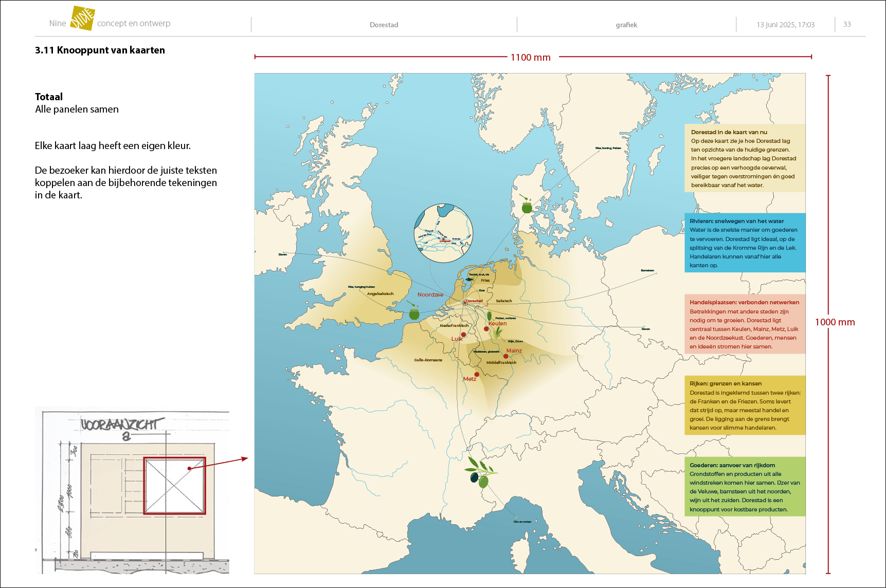Click the green 'Goederen: aanvoer van rijkdom' box
Image resolution: width=886 pixels, height=588 pixels.
click(x=745, y=487)
